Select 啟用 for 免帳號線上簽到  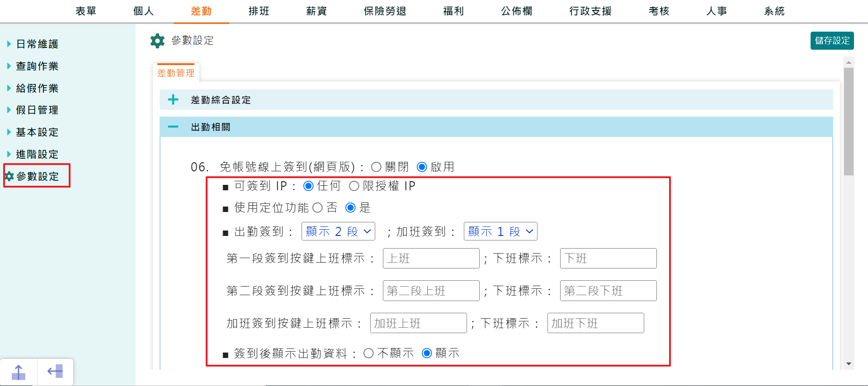pyautogui.click(x=422, y=167)
